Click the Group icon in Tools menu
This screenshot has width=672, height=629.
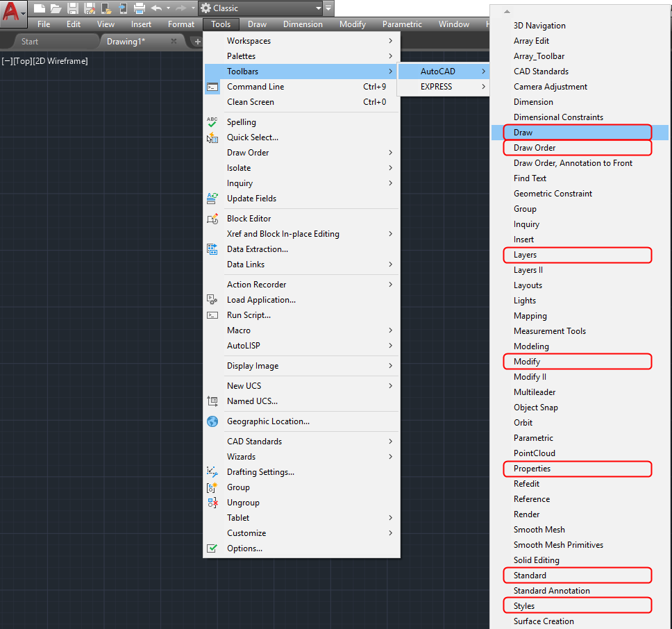(x=212, y=487)
